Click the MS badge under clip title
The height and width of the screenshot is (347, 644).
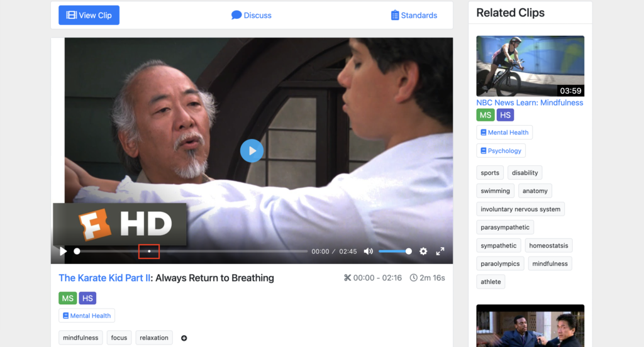tap(68, 298)
